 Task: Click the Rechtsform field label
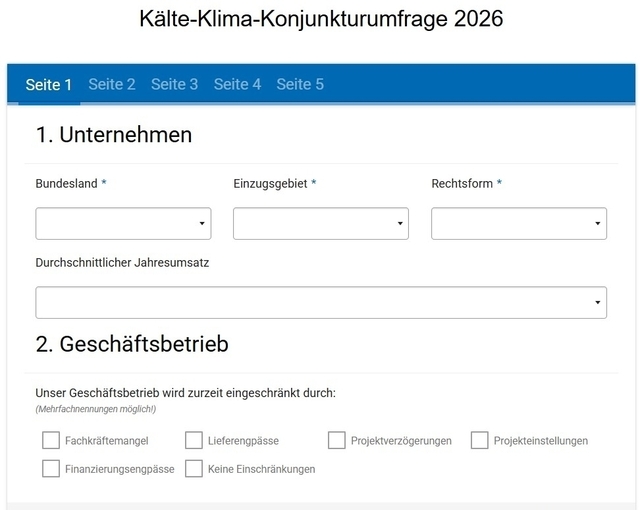pyautogui.click(x=462, y=184)
